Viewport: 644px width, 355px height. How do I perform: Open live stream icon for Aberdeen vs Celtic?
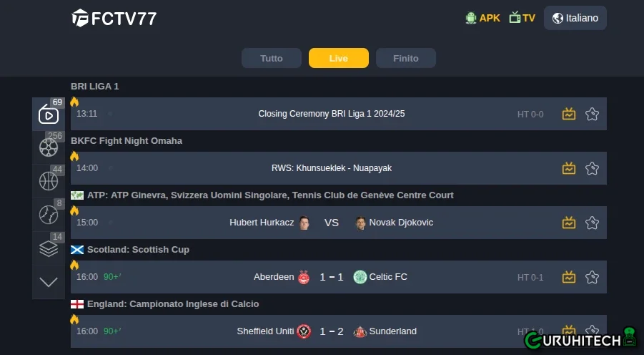pos(569,277)
